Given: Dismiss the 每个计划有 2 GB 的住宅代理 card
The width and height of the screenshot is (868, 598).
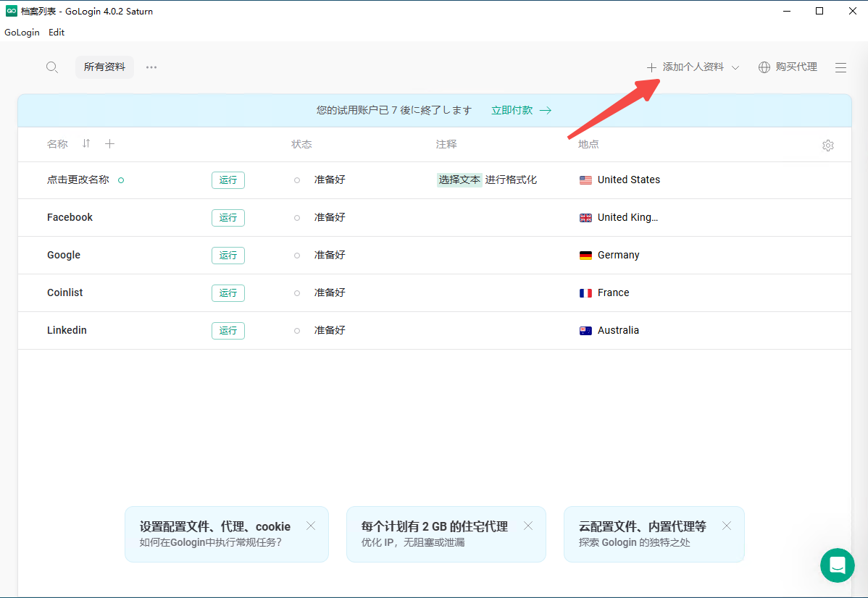Looking at the screenshot, I should pos(528,526).
